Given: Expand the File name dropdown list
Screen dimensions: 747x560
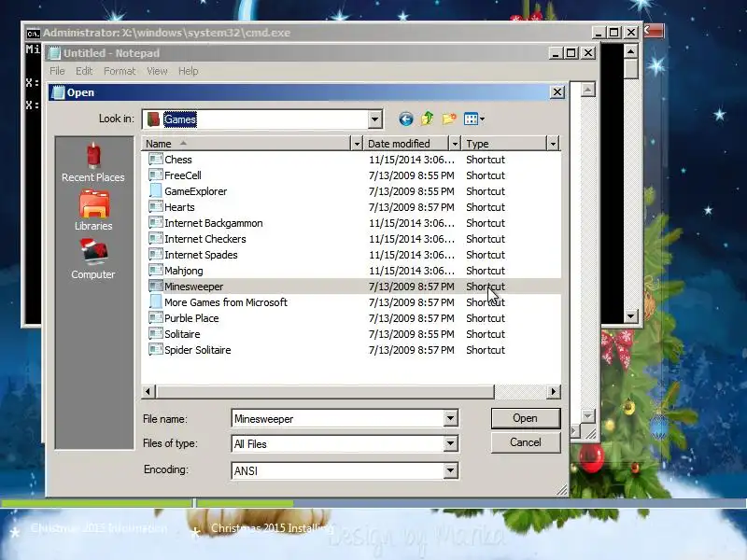Looking at the screenshot, I should (x=450, y=418).
